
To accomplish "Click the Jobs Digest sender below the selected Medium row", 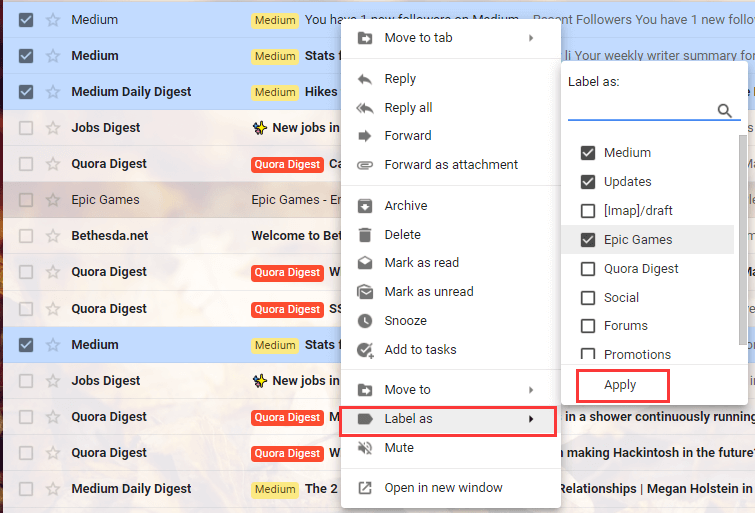I will pyautogui.click(x=105, y=381).
